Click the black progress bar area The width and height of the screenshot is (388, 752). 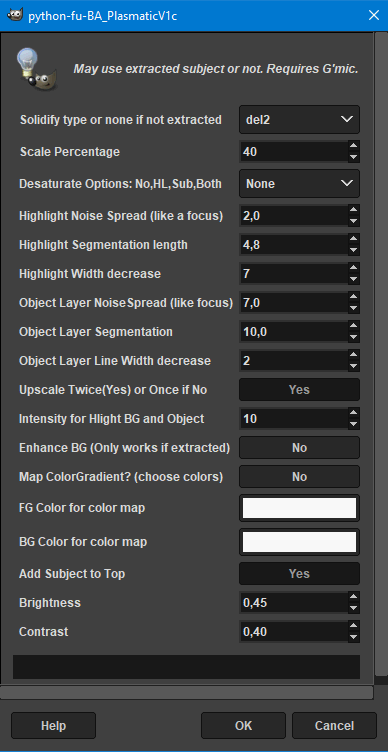coord(186,667)
